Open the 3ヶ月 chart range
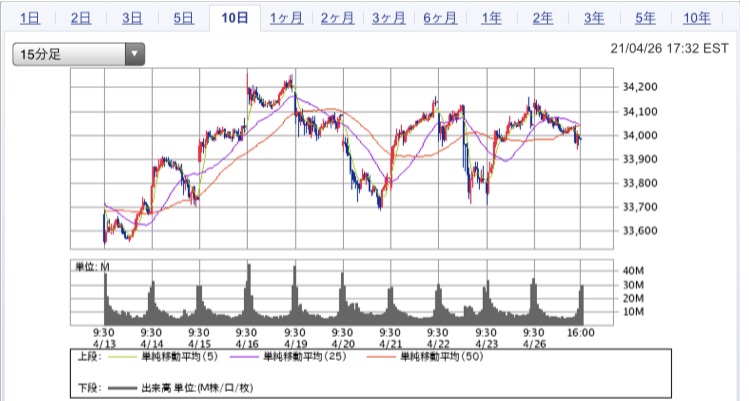 click(389, 19)
